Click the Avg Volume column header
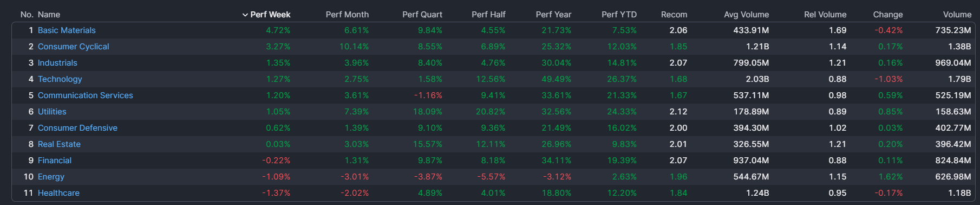The image size is (980, 205). click(x=746, y=15)
